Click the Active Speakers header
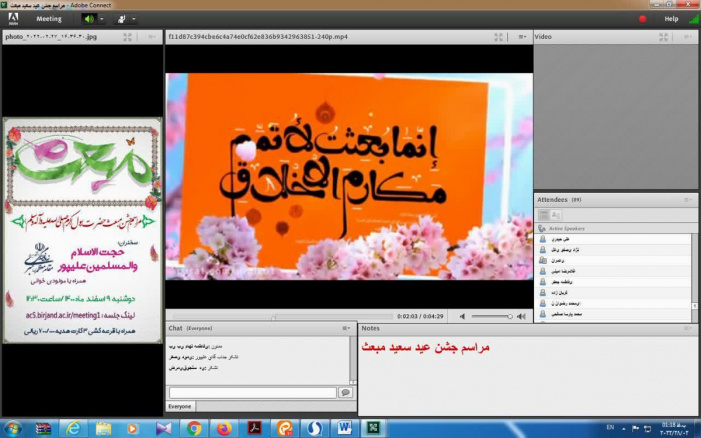This screenshot has width=701, height=438. [x=566, y=228]
